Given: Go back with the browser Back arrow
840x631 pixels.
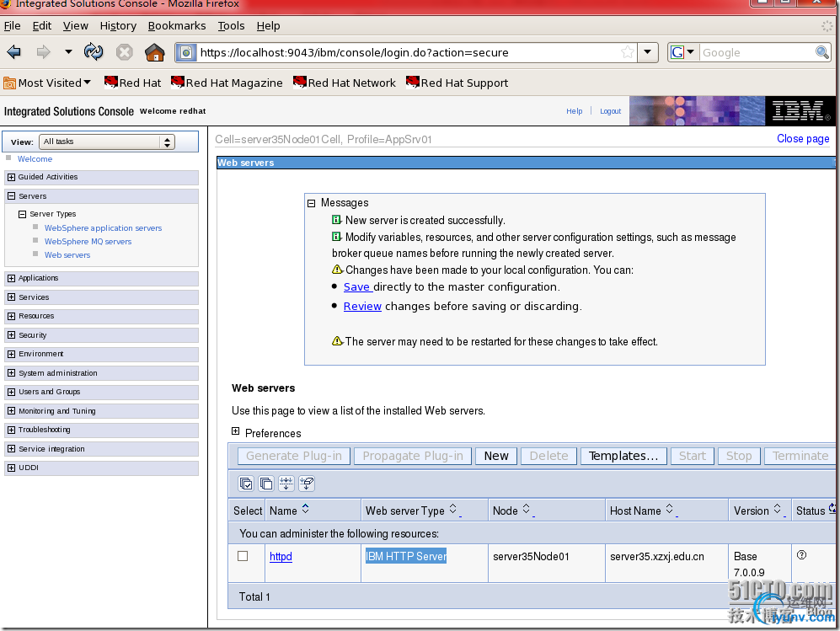Looking at the screenshot, I should click(x=14, y=52).
